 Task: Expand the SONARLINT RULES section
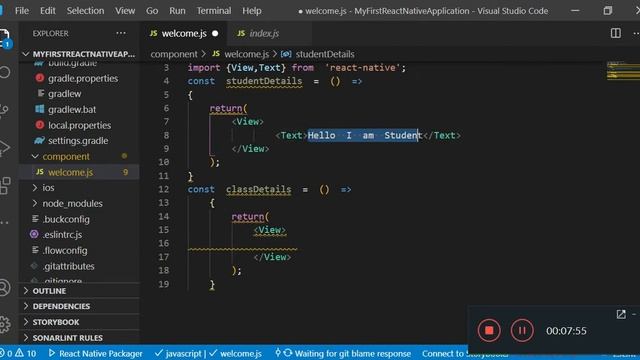(x=79, y=338)
